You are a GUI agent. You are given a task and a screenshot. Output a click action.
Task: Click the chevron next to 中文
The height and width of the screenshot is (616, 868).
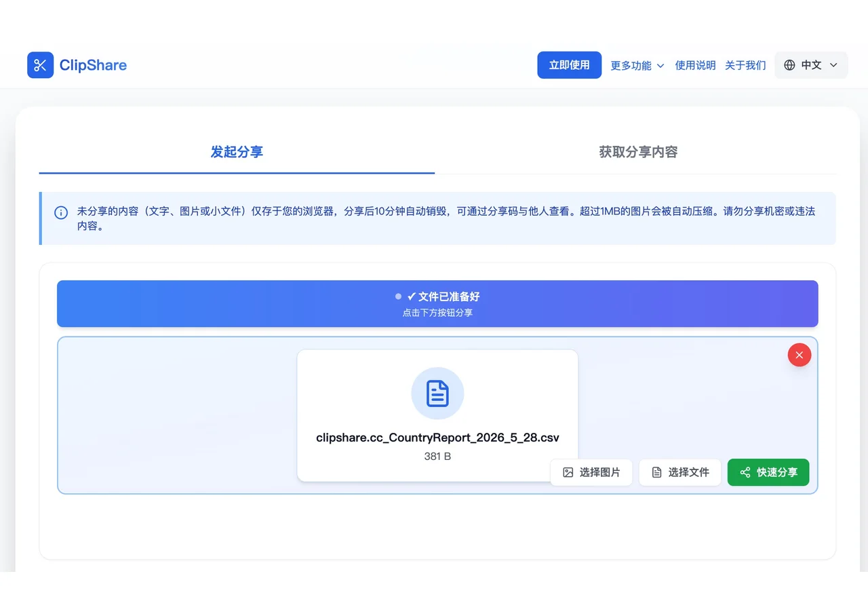pyautogui.click(x=833, y=65)
